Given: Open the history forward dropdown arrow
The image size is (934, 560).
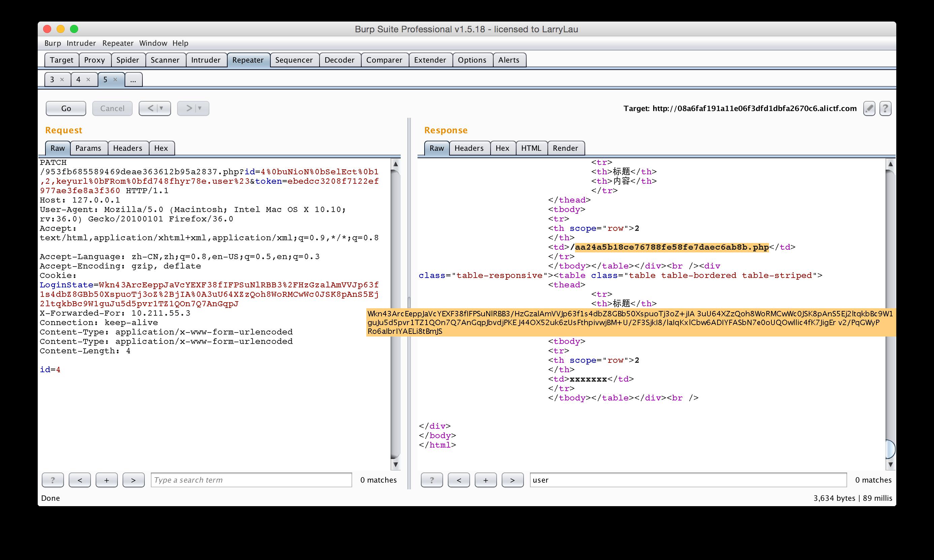Looking at the screenshot, I should click(200, 108).
